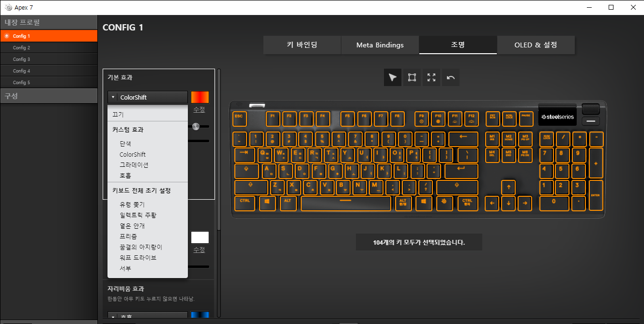Expand the 구성 section header

tap(48, 96)
